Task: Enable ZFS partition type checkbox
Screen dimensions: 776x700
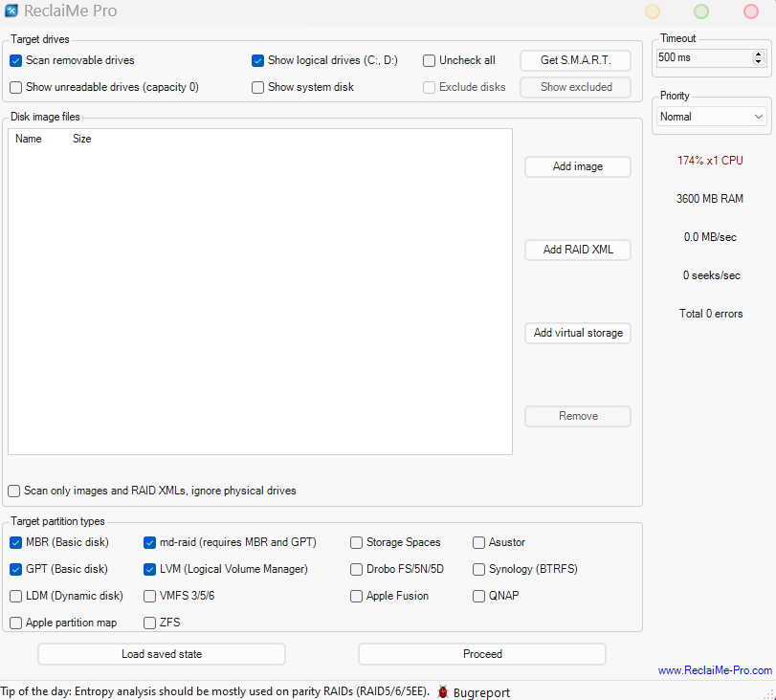Action: pos(149,623)
